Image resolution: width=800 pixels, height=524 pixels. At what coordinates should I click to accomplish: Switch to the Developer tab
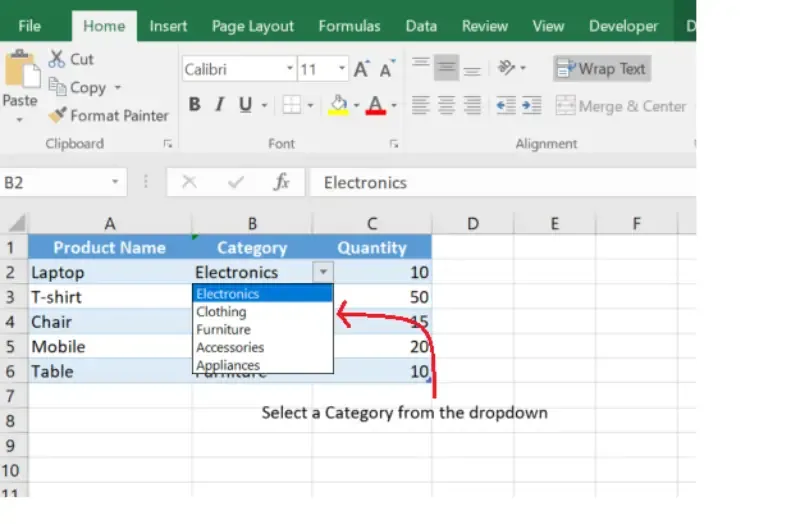(623, 26)
